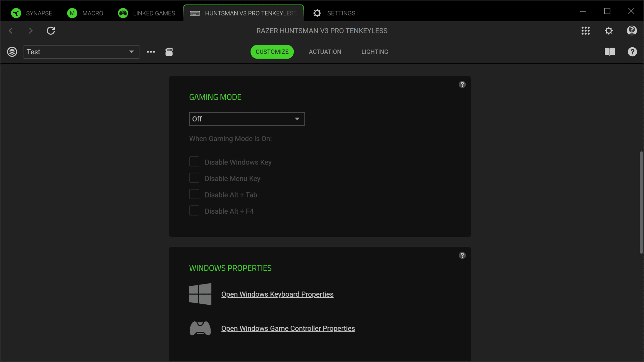Screen dimensions: 644x362
Task: Select the Customize tab
Action: 272,52
